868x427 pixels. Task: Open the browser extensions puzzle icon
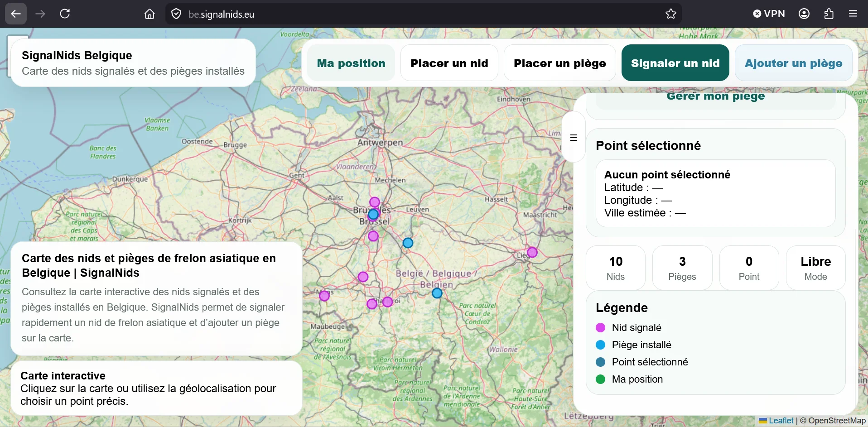point(829,14)
